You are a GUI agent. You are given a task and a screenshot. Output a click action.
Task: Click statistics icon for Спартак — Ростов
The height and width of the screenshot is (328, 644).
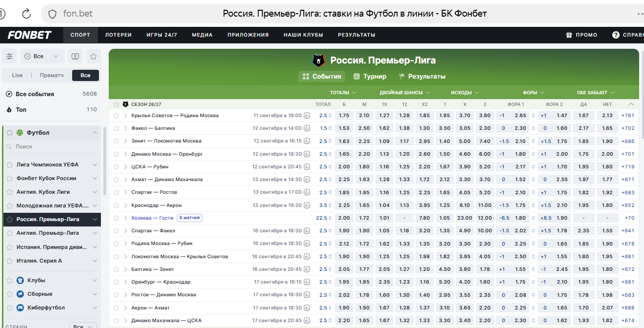click(x=307, y=192)
